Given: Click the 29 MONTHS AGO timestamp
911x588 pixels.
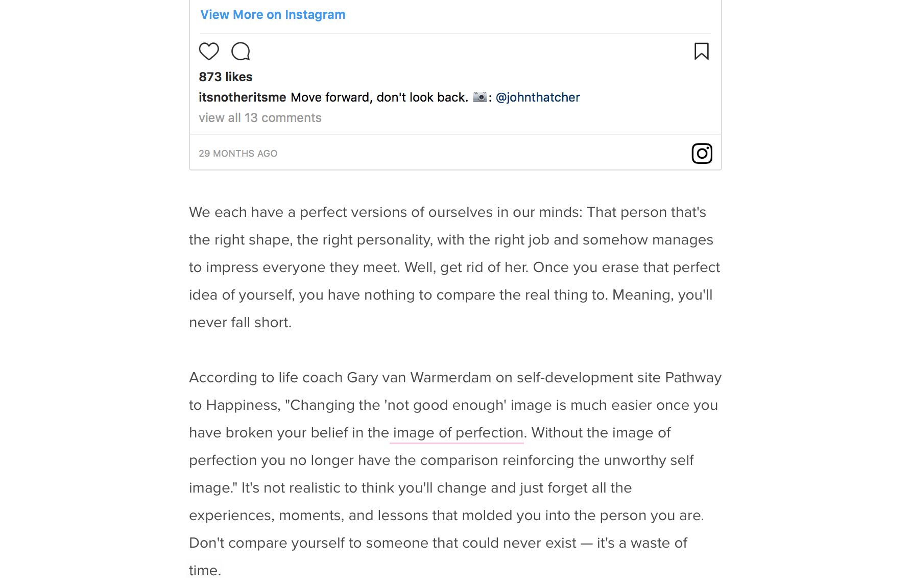Looking at the screenshot, I should coord(238,154).
